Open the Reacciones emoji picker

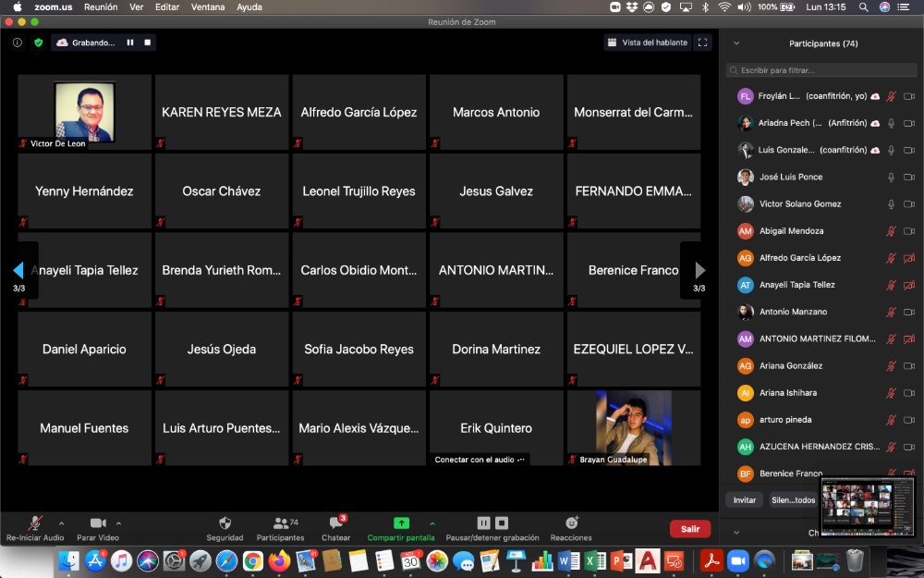click(571, 527)
